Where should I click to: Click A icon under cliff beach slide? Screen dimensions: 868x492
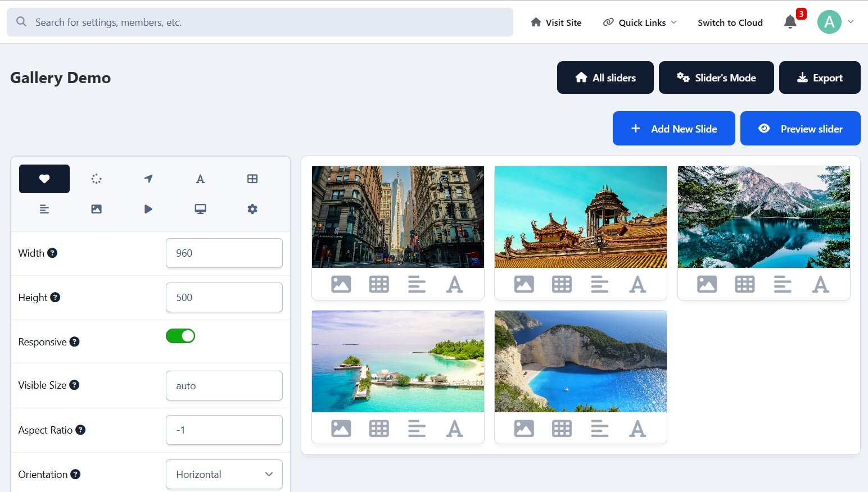point(638,429)
